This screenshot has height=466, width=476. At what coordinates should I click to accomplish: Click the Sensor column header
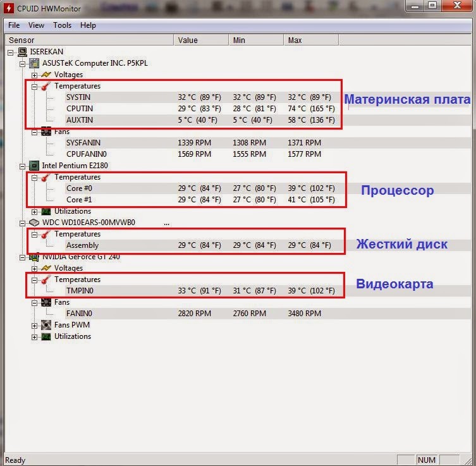point(90,40)
